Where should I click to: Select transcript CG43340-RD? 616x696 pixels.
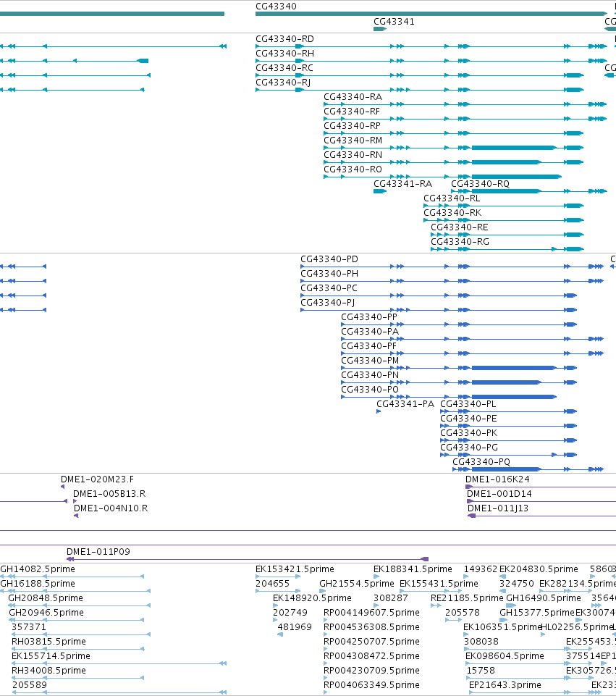pyautogui.click(x=284, y=39)
